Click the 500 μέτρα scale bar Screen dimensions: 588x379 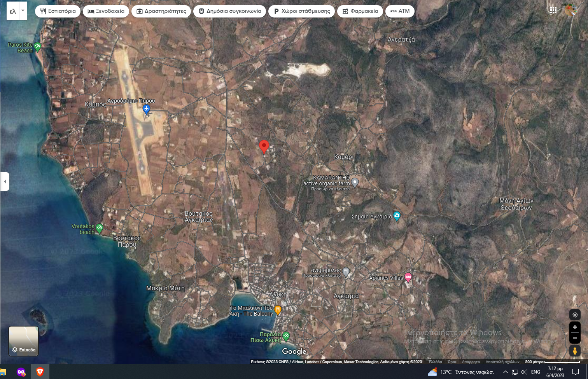point(552,362)
